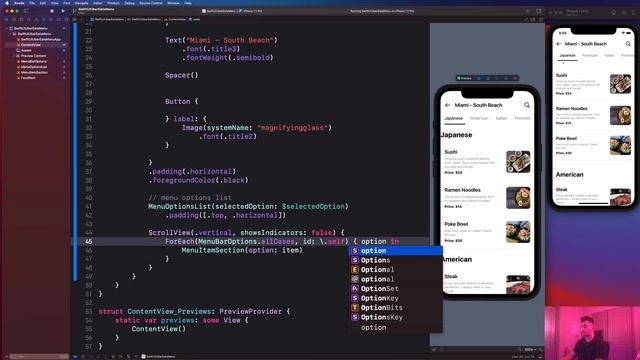Open the Editor menu
This screenshot has width=640, height=360.
[x=98, y=3]
